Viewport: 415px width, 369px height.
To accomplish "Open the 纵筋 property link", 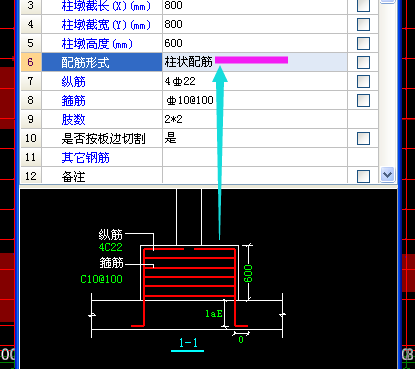I will click(x=73, y=82).
